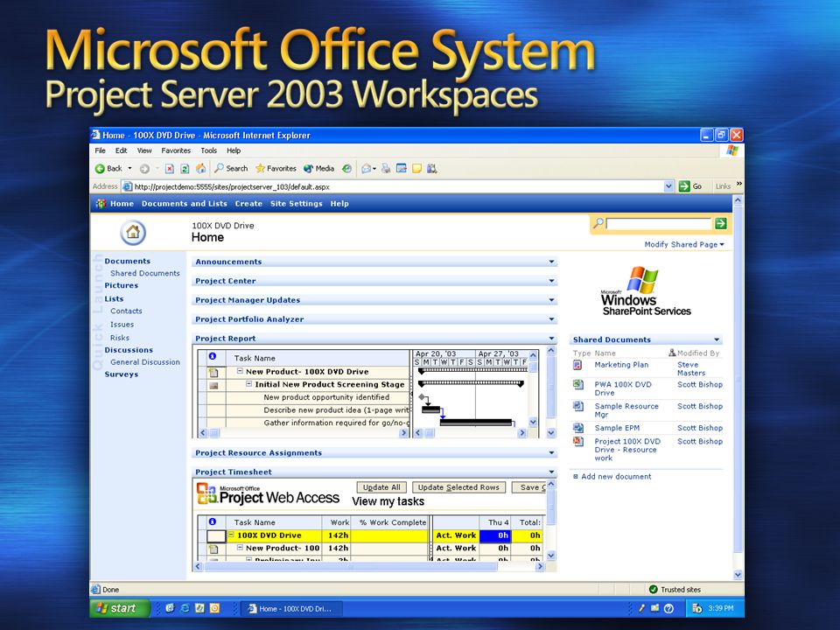Click the Print toolbar icon
Image resolution: width=840 pixels, height=630 pixels.
click(386, 169)
